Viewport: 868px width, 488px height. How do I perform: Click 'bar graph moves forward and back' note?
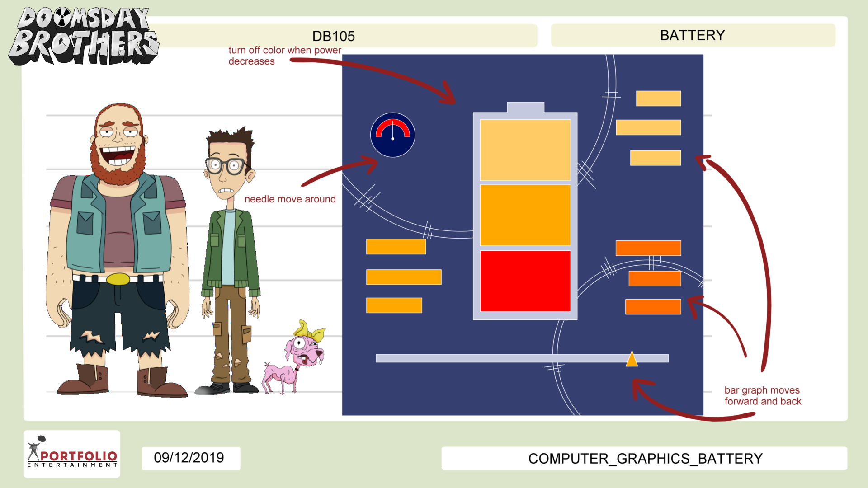point(763,396)
